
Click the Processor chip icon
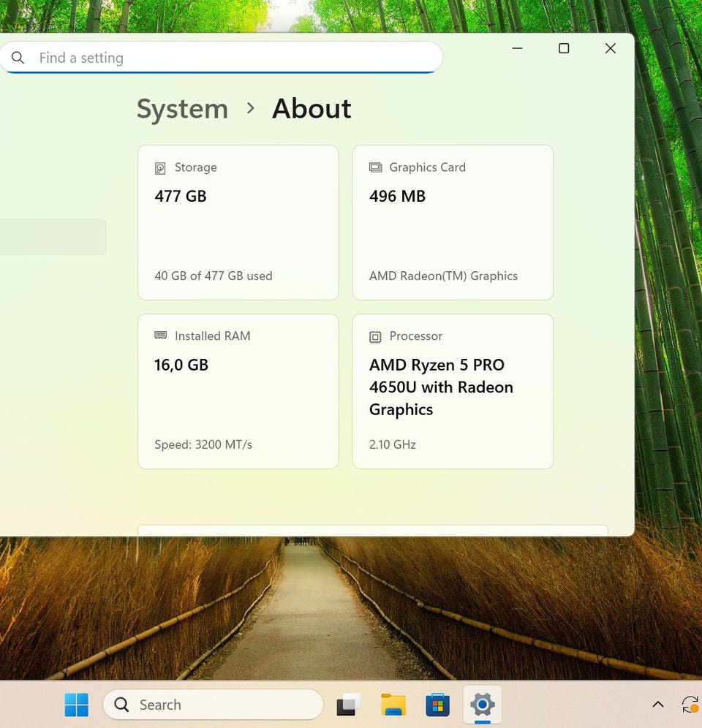[375, 336]
